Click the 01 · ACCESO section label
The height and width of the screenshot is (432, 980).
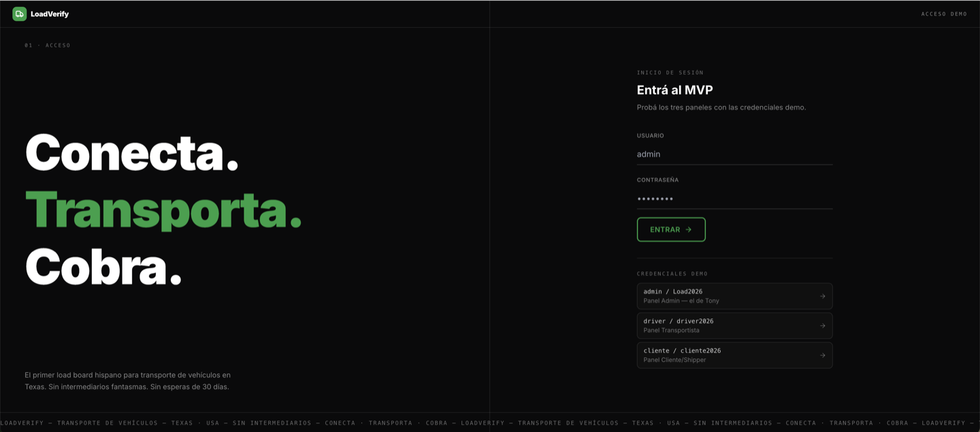click(48, 46)
